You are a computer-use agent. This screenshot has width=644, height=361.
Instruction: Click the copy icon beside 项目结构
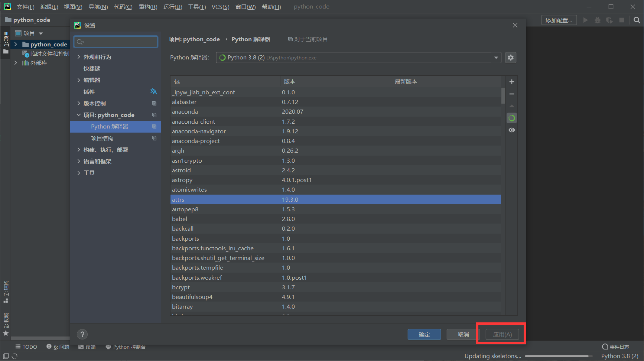(154, 138)
